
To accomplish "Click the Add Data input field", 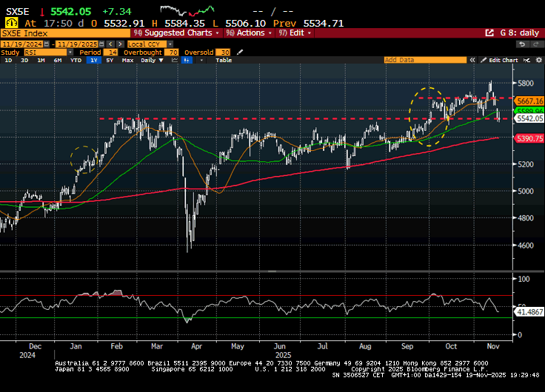I will (x=426, y=60).
